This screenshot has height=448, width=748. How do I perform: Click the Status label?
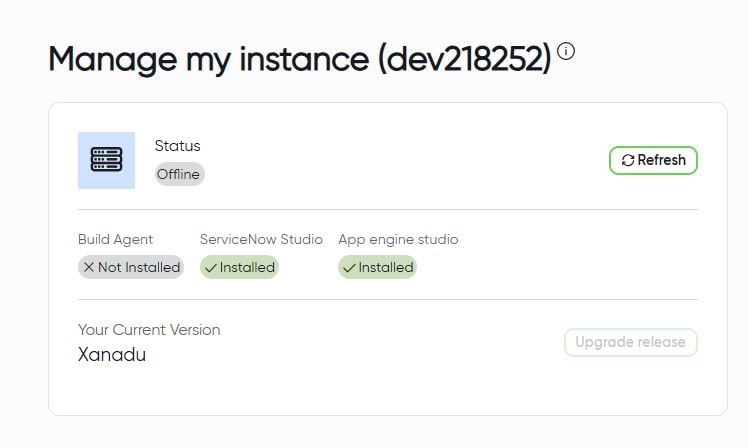(x=177, y=146)
